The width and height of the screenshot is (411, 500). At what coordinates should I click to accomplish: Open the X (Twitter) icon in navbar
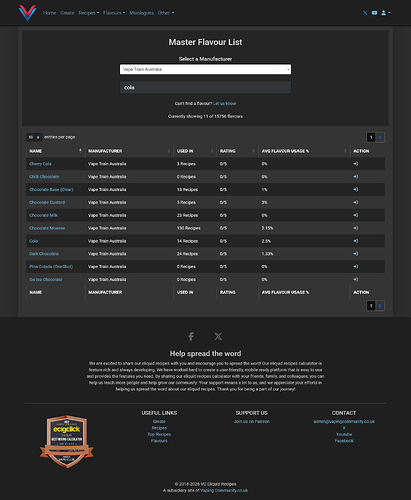click(x=365, y=13)
